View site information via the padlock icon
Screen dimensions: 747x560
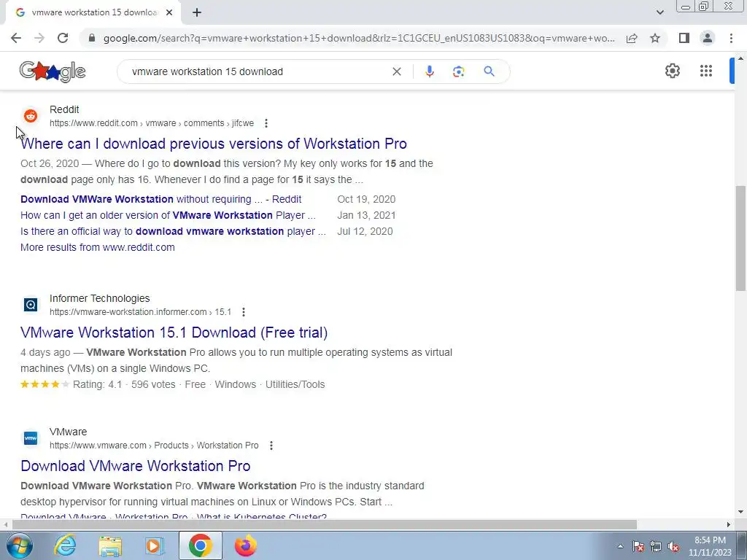(92, 38)
